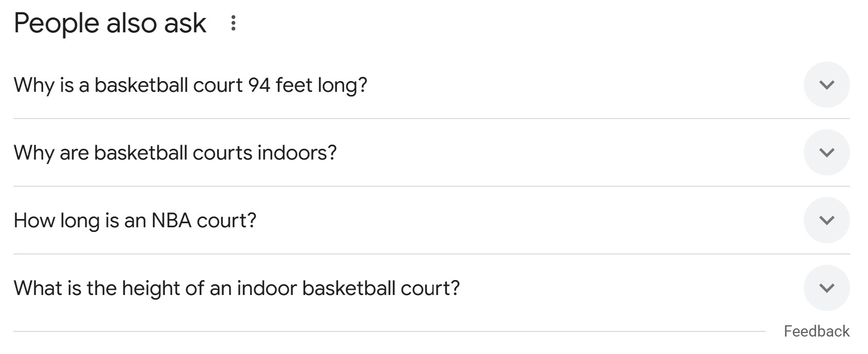The width and height of the screenshot is (868, 354).
Task: Click the chevron icon for the court height question
Action: (x=826, y=288)
